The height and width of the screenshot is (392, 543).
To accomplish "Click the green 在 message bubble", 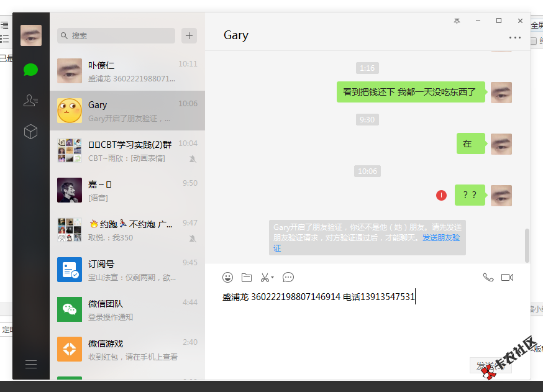I will point(471,144).
